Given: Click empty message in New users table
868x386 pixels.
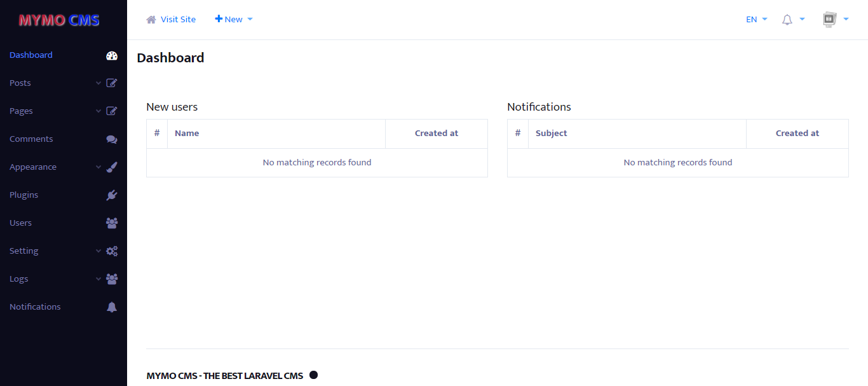Looking at the screenshot, I should [317, 163].
